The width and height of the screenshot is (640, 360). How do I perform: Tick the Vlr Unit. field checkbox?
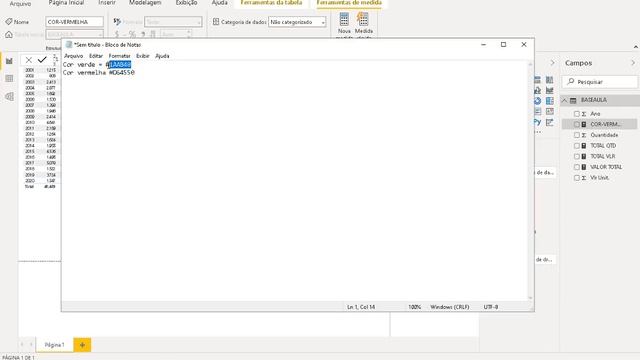coord(577,178)
